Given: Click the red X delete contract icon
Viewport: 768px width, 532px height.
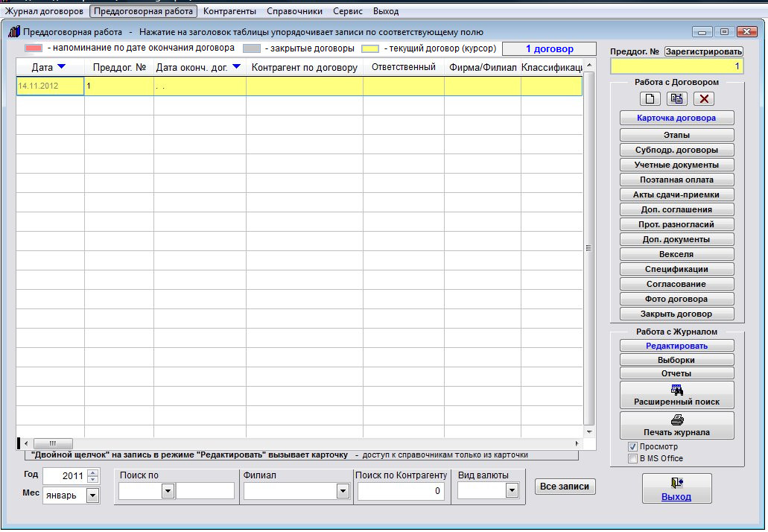Looking at the screenshot, I should pyautogui.click(x=703, y=99).
